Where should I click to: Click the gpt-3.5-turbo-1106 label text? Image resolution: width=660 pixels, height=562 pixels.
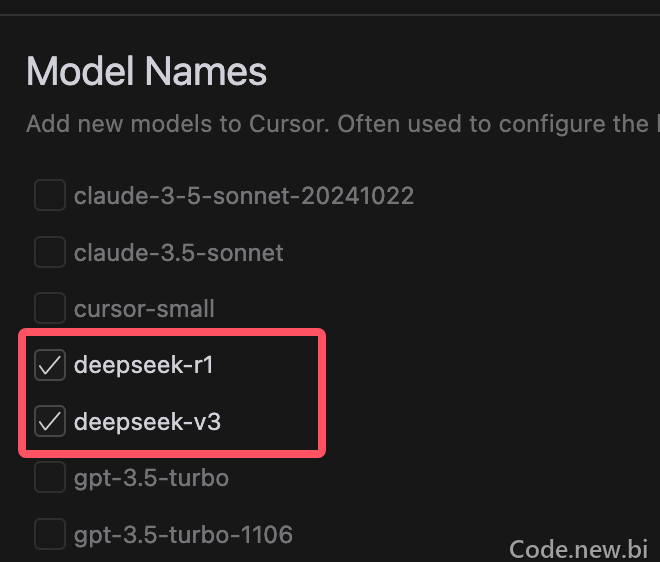click(183, 535)
